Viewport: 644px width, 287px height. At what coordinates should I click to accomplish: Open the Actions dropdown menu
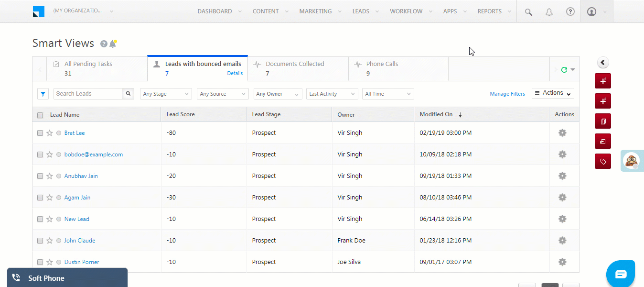[x=553, y=93]
